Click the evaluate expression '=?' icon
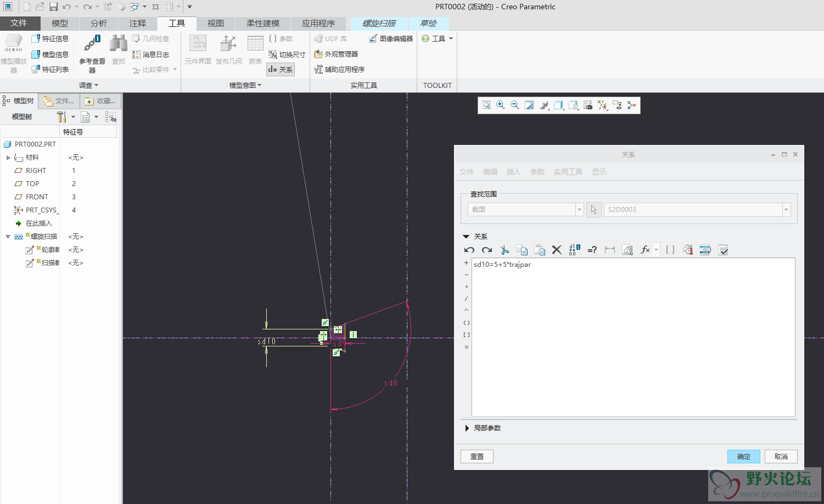This screenshot has height=504, width=824. (592, 250)
